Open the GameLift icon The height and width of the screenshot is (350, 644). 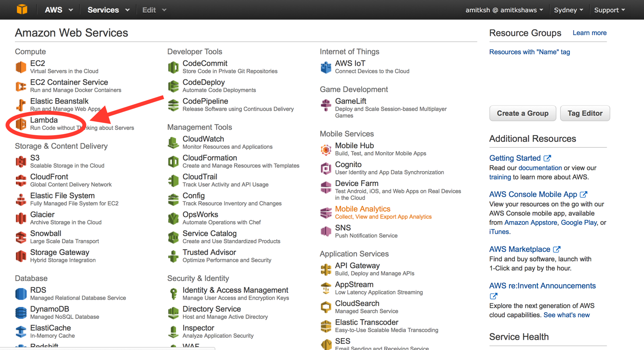326,105
